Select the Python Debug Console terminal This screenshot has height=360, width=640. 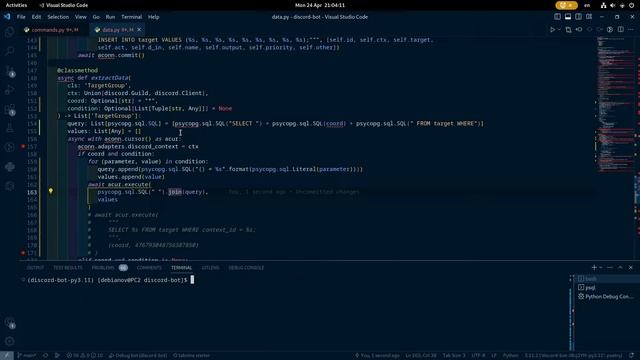pyautogui.click(x=607, y=297)
